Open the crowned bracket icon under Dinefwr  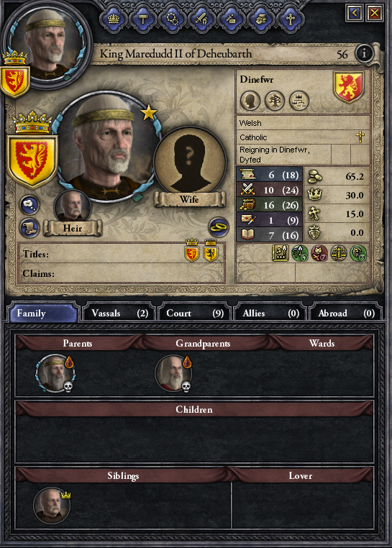click(299, 101)
